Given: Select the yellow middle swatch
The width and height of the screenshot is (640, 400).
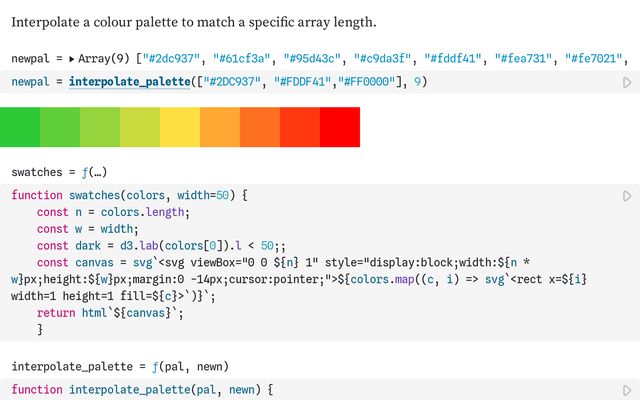Looking at the screenshot, I should [180, 127].
